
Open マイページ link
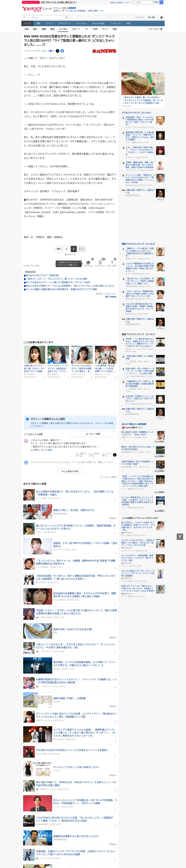pos(139,18)
